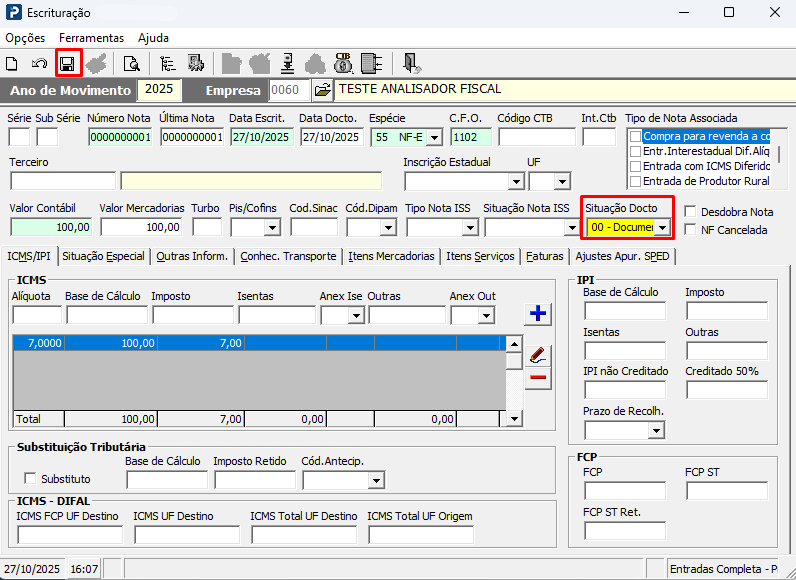Image resolution: width=796 pixels, height=580 pixels.
Task: Check the NF Cancelada checkbox
Action: [x=691, y=230]
